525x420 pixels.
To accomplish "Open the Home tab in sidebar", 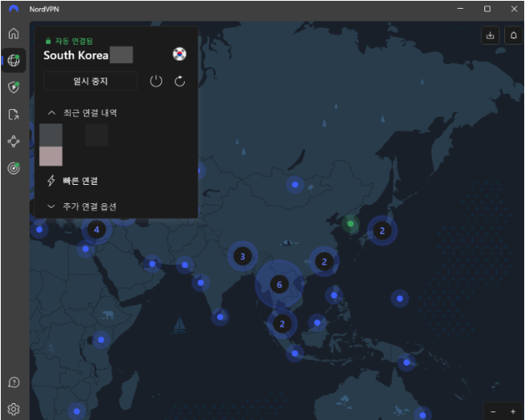I will [14, 33].
